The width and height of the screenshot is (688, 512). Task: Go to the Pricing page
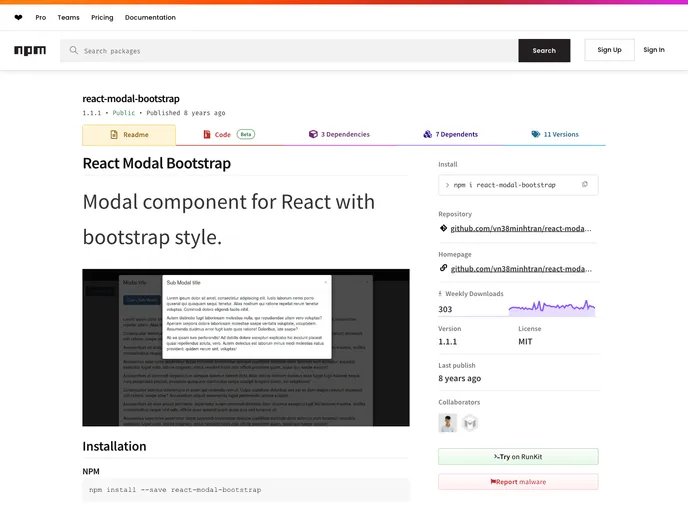(x=102, y=18)
